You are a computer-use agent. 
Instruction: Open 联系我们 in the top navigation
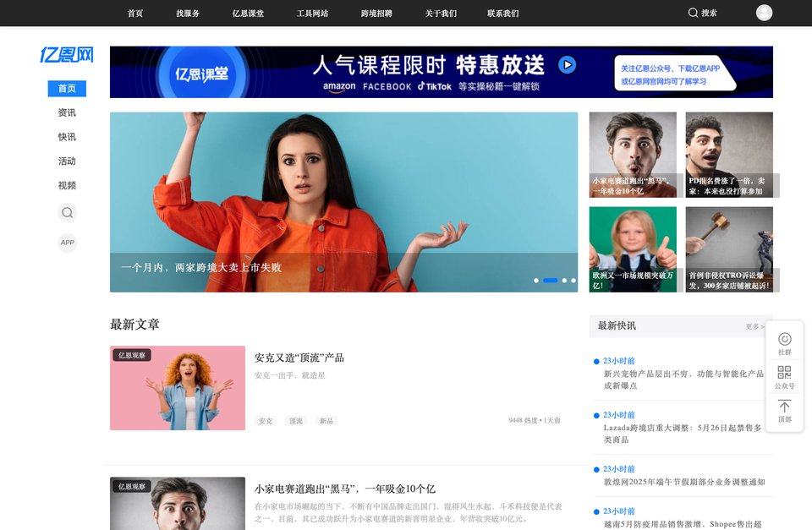[x=502, y=14]
